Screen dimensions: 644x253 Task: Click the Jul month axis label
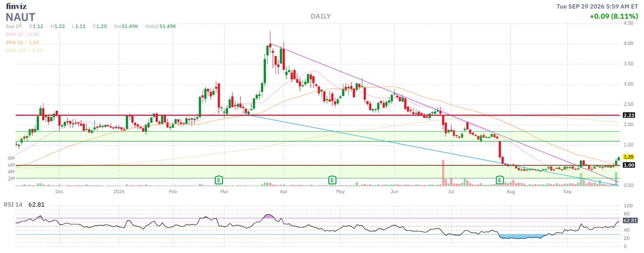click(451, 191)
